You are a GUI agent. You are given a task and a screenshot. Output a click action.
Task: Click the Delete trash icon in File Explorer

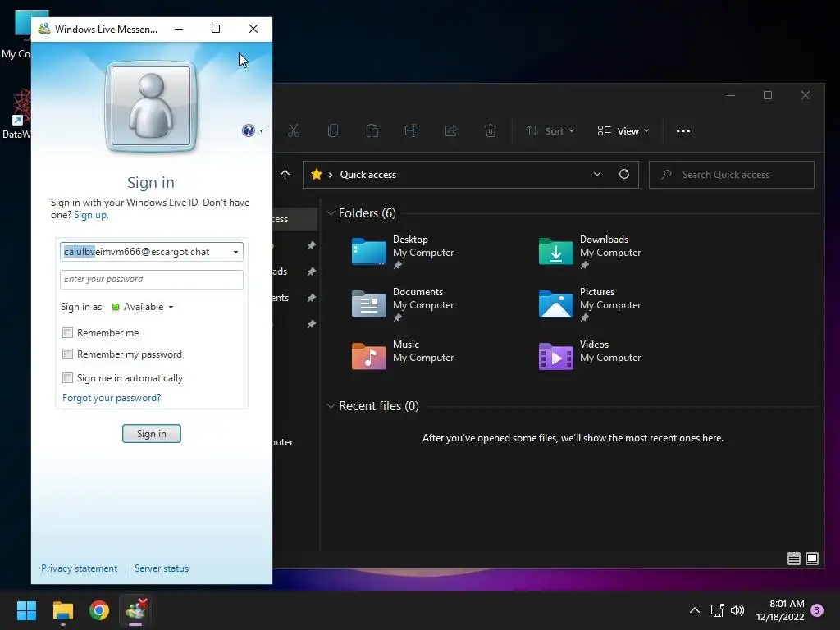[491, 130]
